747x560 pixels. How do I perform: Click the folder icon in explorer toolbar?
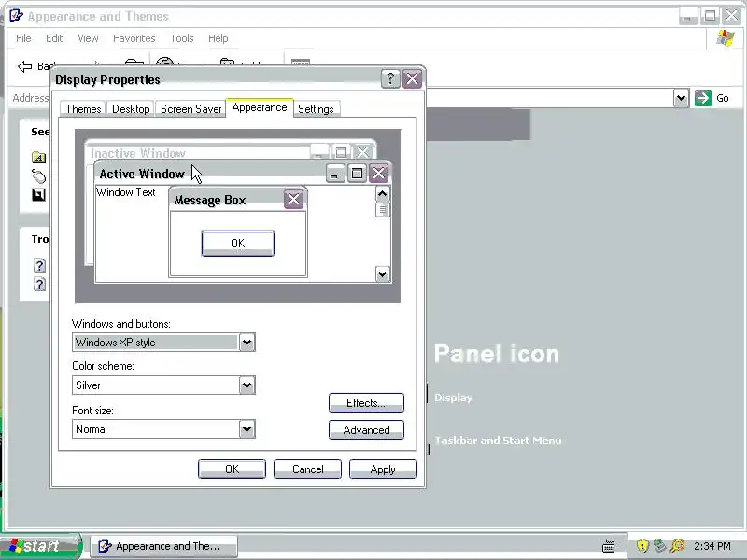(134, 63)
